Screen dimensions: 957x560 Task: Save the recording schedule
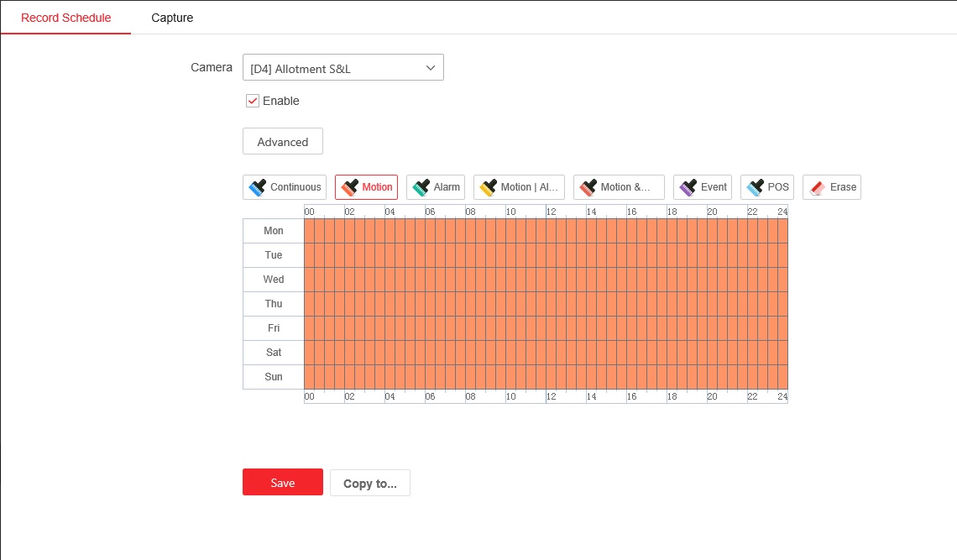coord(283,483)
